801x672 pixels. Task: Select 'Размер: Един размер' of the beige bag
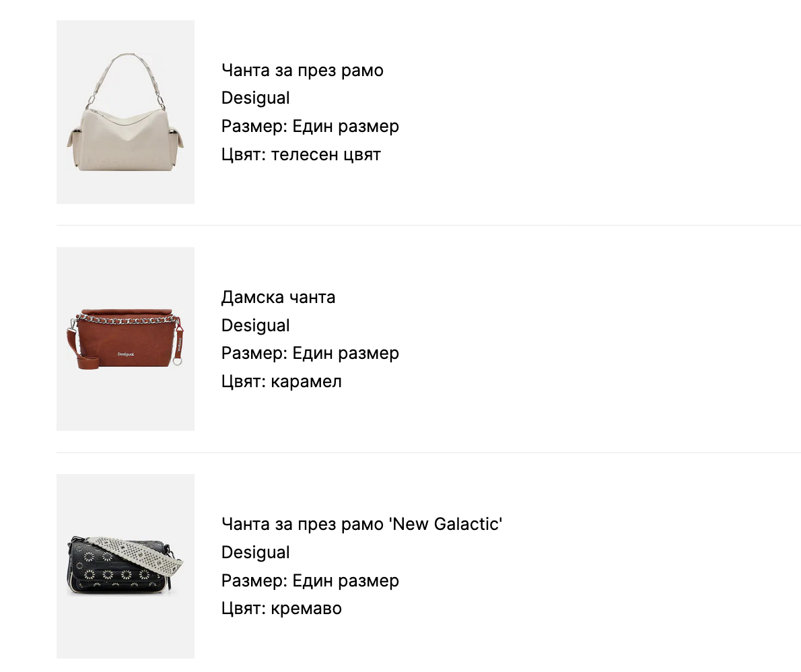click(310, 127)
